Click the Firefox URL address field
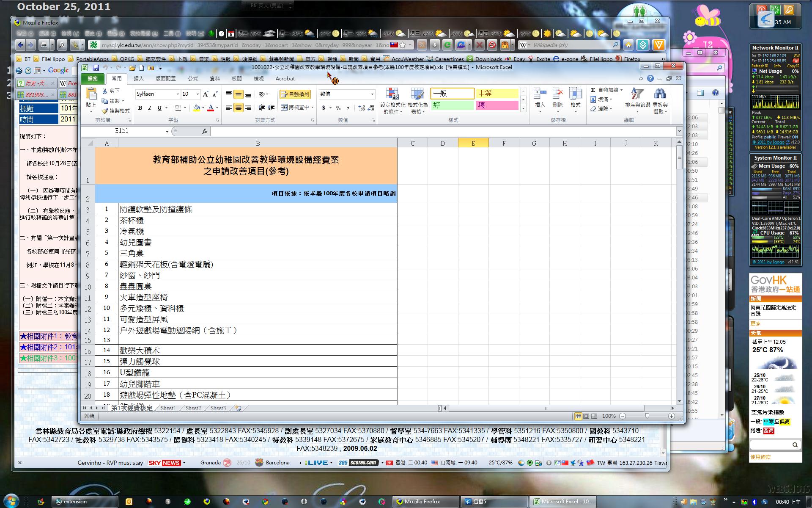 pos(245,45)
